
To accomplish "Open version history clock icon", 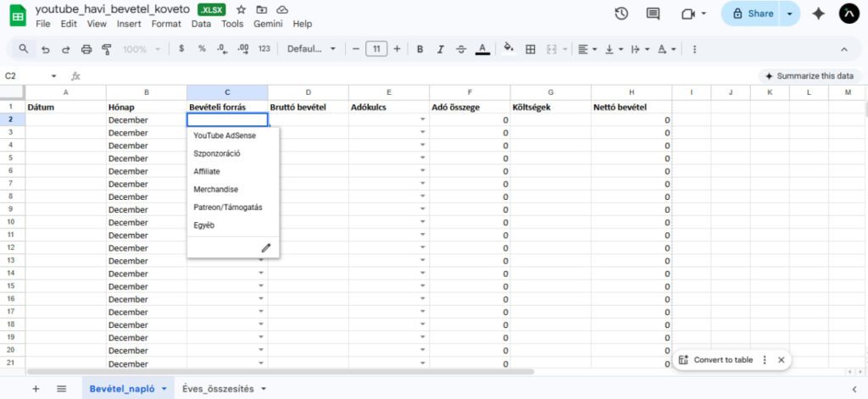I will pyautogui.click(x=621, y=14).
